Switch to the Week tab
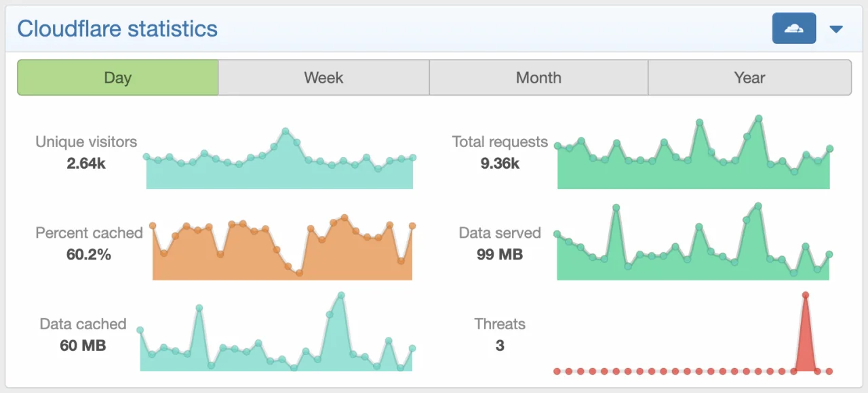 (323, 77)
